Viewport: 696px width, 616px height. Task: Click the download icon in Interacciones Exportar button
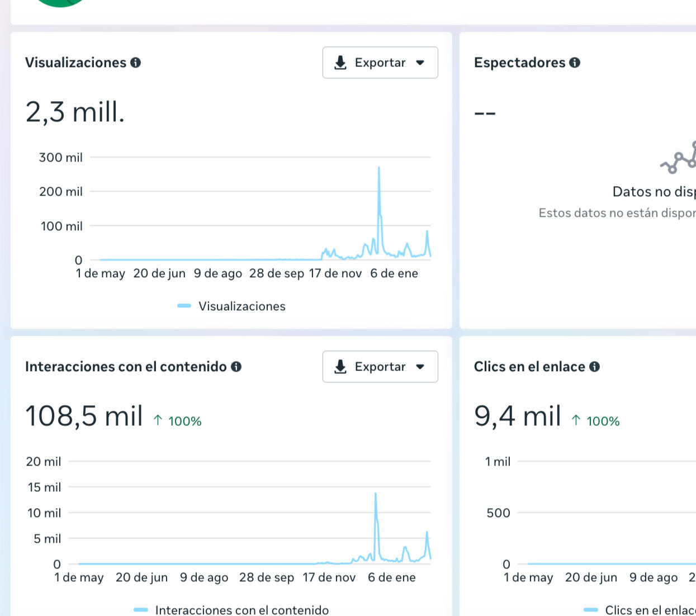click(x=340, y=367)
